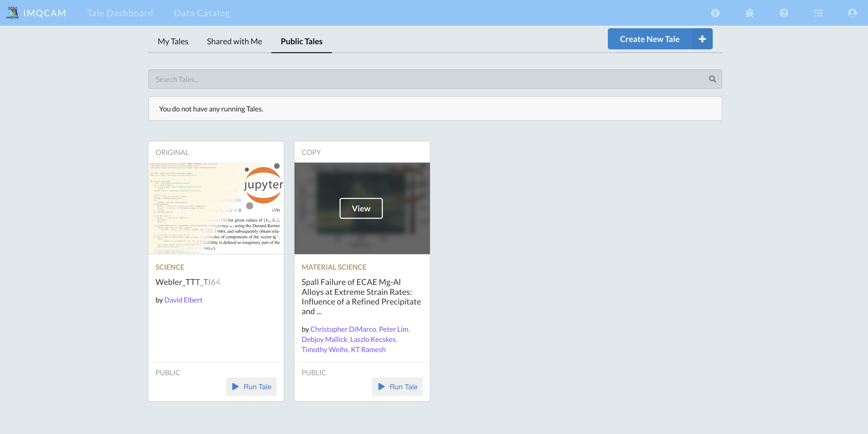Open author Peter Lim link
The image size is (868, 434).
(x=394, y=329)
